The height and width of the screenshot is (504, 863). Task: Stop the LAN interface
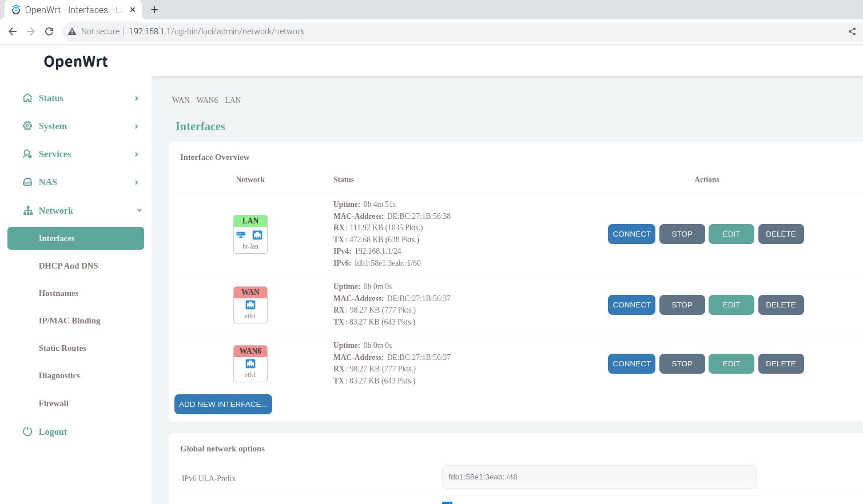click(x=682, y=234)
